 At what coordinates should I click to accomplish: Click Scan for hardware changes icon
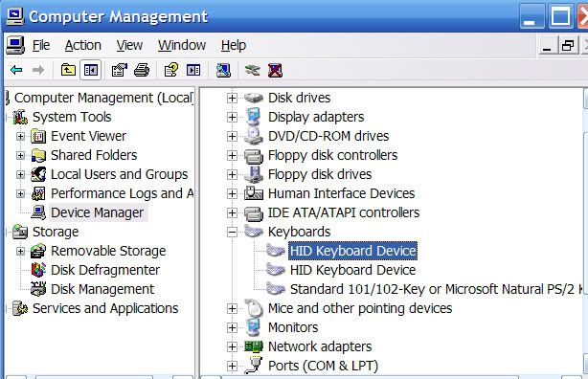[x=223, y=70]
